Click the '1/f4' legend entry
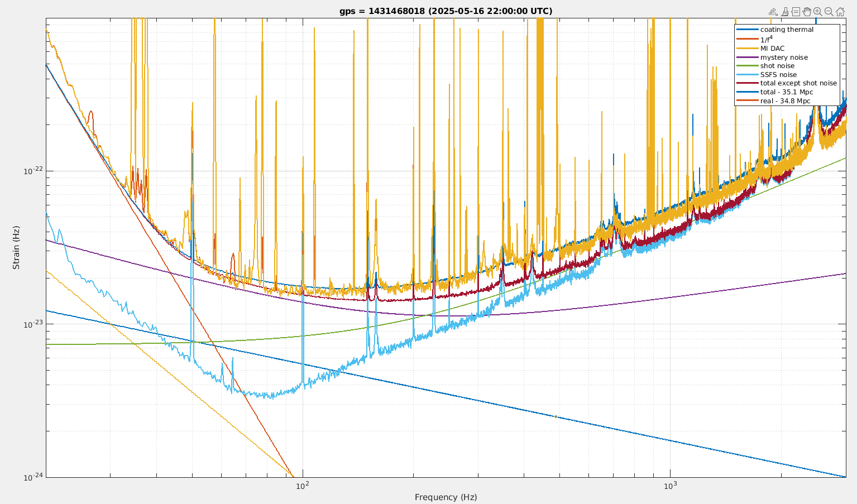857x504 pixels. click(767, 39)
